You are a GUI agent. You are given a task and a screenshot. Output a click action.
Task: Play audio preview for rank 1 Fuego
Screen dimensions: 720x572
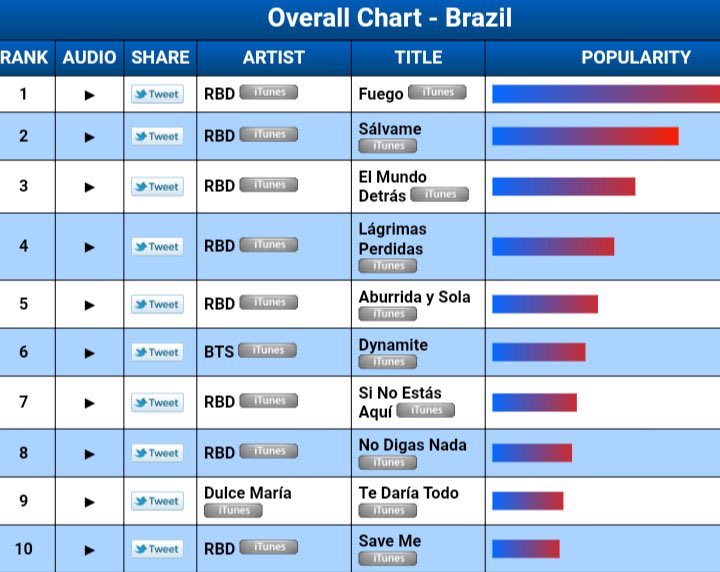pyautogui.click(x=90, y=95)
